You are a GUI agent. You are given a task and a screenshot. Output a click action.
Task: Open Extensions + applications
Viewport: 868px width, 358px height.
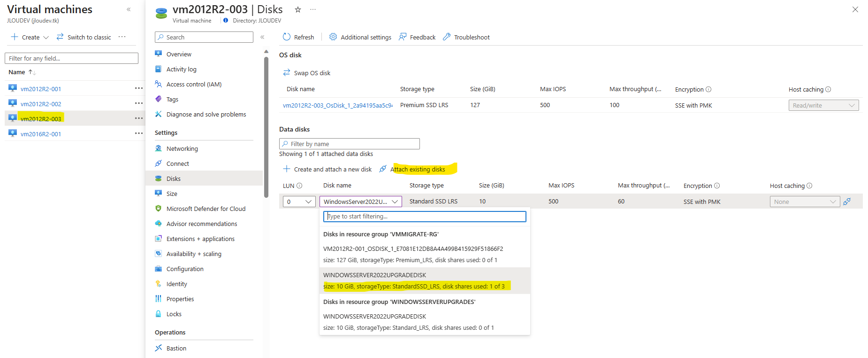200,239
